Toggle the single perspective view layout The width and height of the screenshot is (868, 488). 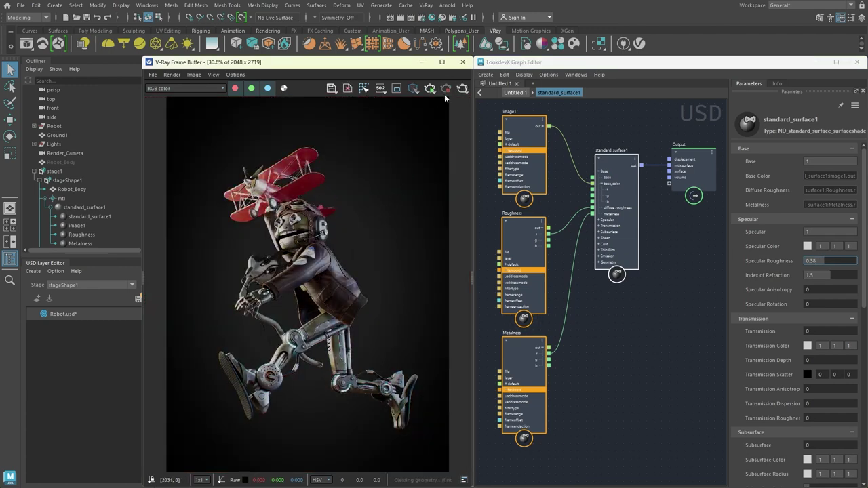tap(10, 209)
